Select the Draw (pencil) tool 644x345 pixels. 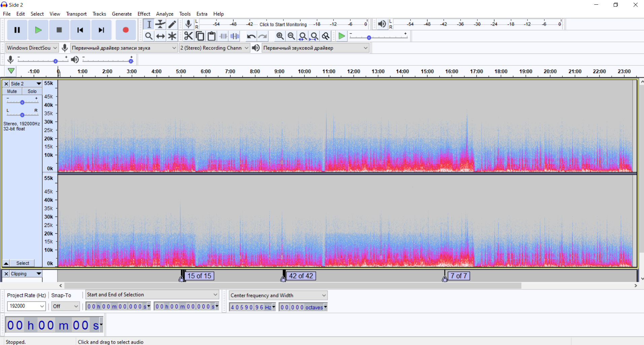click(x=172, y=24)
